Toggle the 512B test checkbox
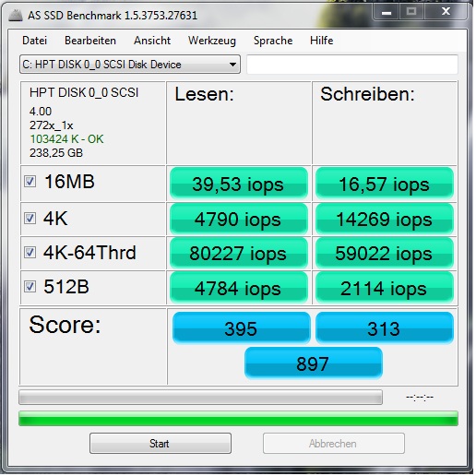The image size is (476, 476). [30, 287]
